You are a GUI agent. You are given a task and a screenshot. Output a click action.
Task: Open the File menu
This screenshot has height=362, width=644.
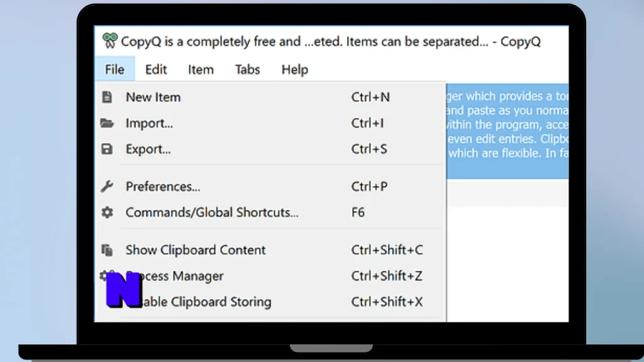(114, 69)
